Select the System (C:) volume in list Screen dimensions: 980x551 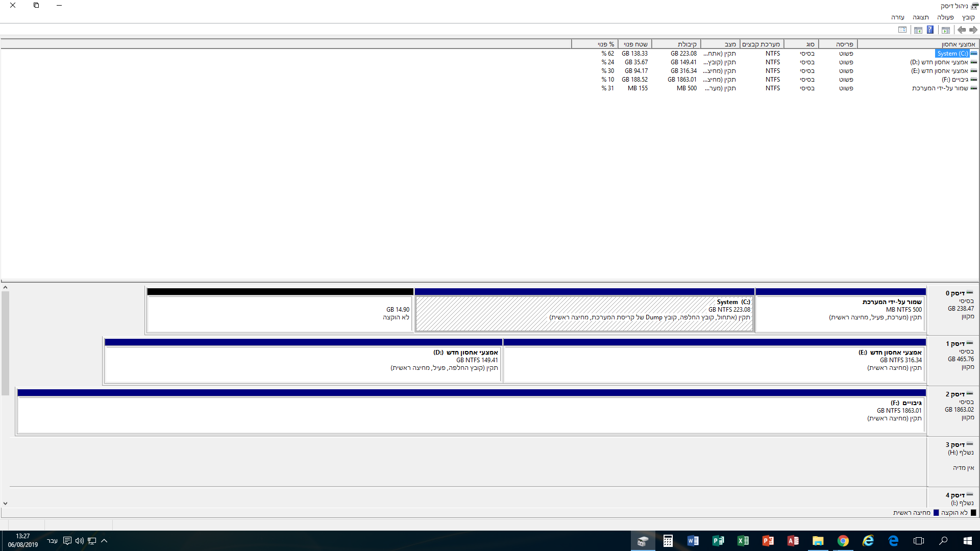tap(951, 54)
